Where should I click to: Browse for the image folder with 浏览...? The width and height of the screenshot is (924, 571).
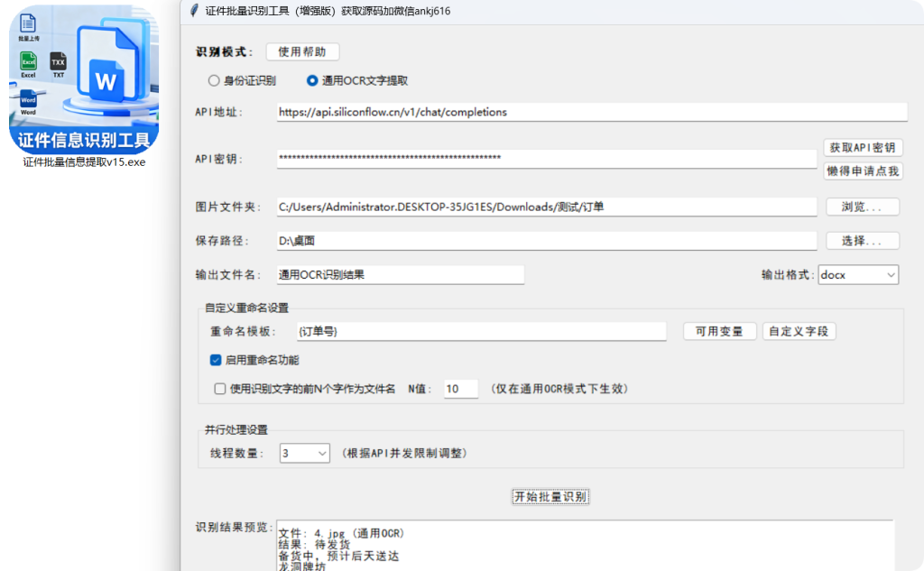click(863, 207)
